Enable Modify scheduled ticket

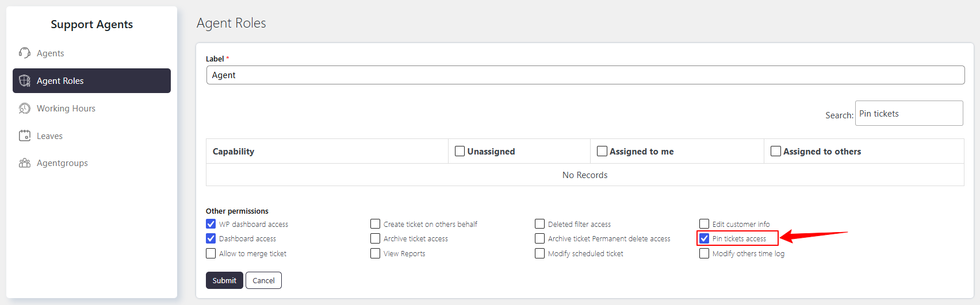point(540,253)
